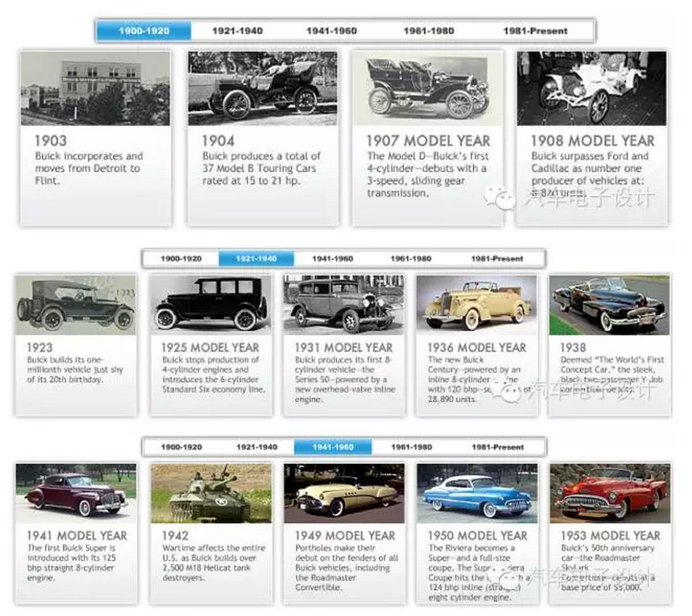
Task: Click text 'The first Buick Super is introduced'
Action: 72,563
